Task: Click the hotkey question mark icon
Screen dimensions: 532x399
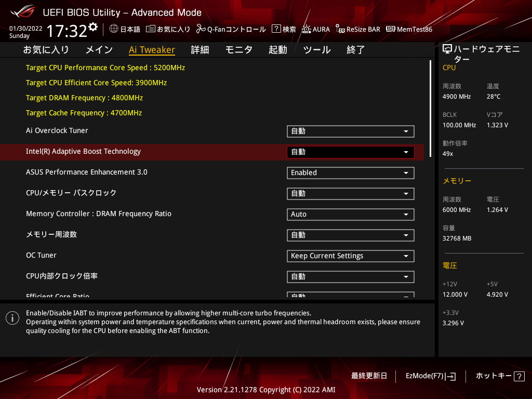Action: 519,376
